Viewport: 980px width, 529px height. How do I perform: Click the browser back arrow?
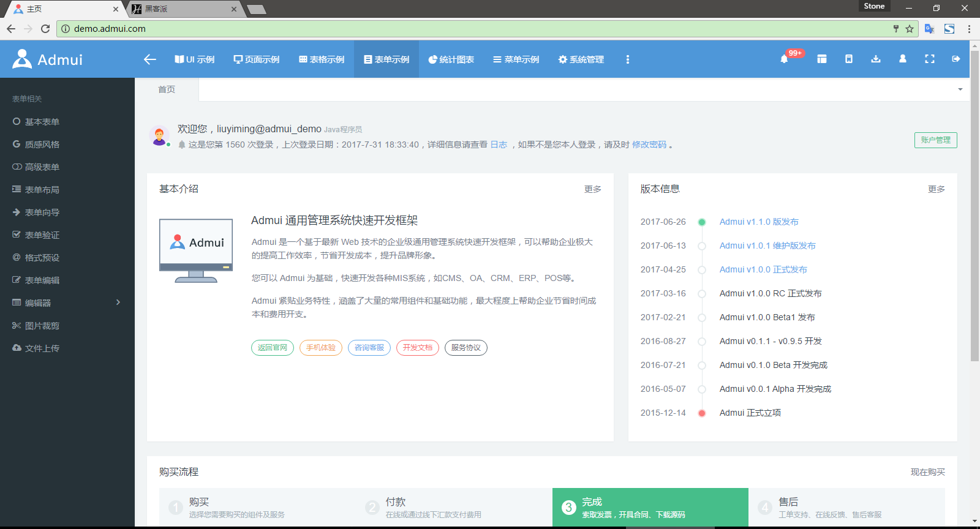[x=11, y=29]
